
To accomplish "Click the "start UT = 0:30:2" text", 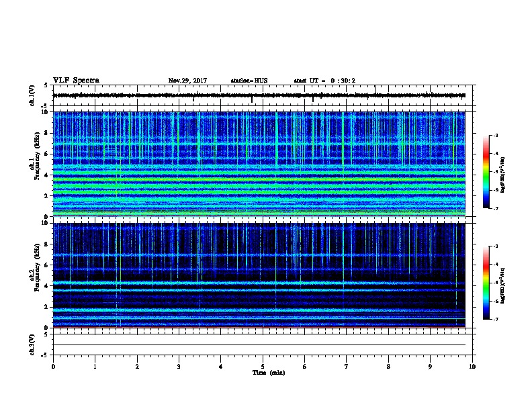I will (324, 81).
